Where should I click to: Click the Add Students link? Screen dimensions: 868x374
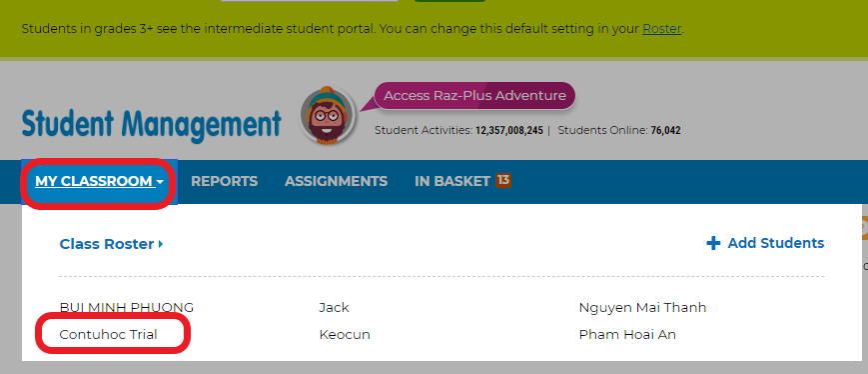pos(775,243)
